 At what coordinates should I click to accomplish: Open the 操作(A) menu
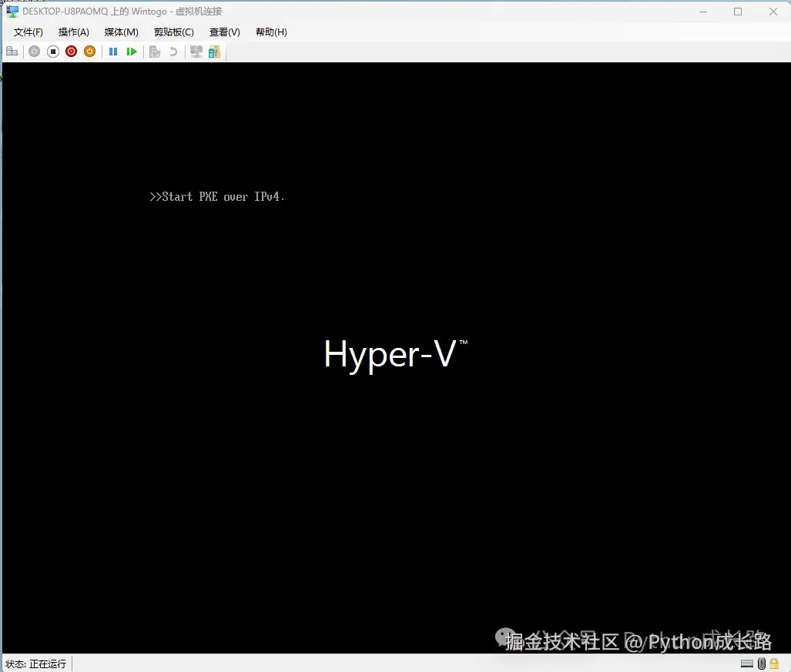[x=74, y=32]
